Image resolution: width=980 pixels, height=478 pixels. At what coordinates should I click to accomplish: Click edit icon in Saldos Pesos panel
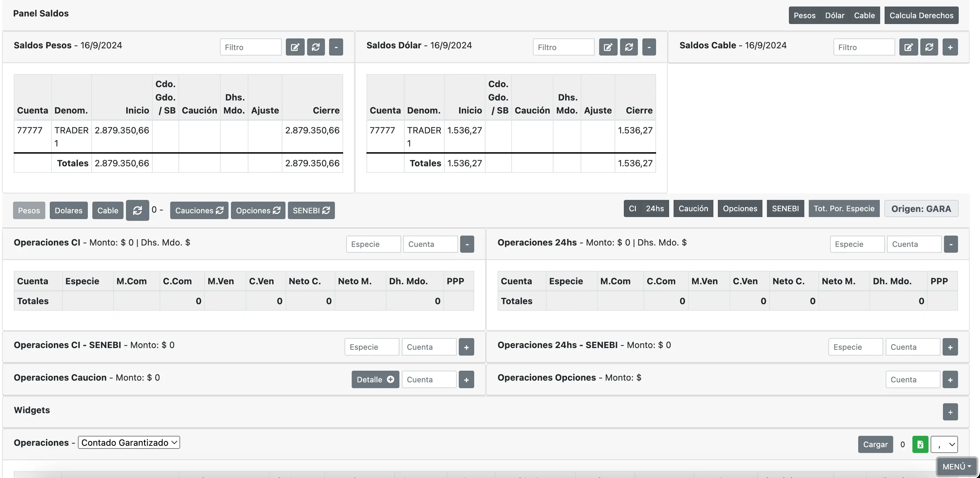[295, 47]
